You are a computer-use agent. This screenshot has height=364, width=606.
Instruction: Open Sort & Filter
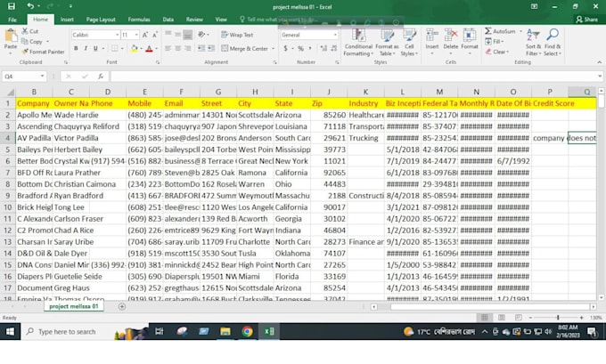point(533,42)
